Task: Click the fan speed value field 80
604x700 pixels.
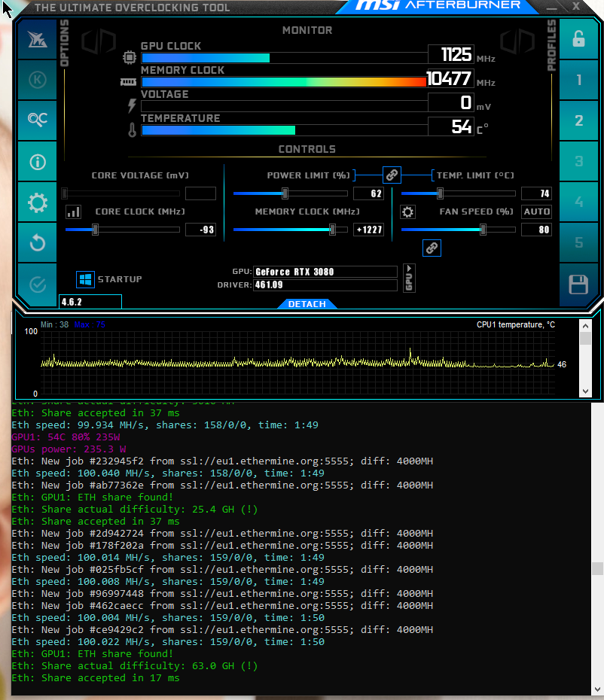Action: [x=536, y=230]
